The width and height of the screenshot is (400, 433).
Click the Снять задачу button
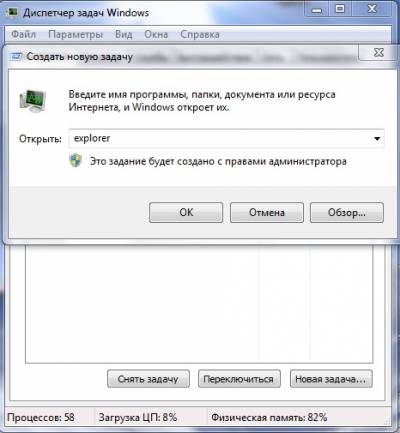pyautogui.click(x=148, y=379)
